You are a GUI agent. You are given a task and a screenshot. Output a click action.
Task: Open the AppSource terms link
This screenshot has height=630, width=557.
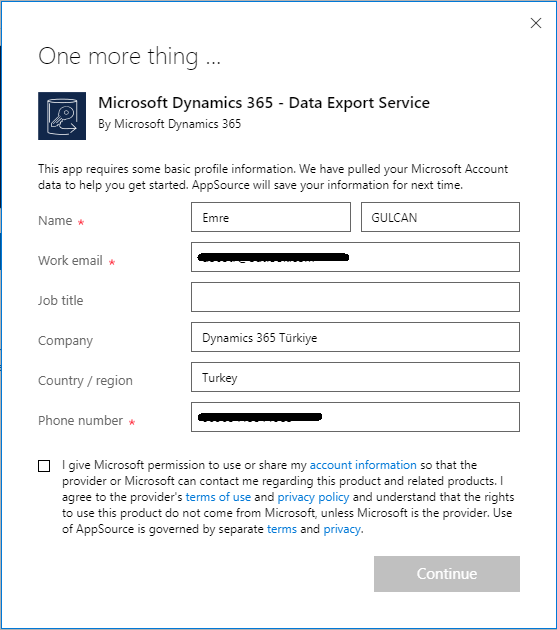[x=282, y=529]
